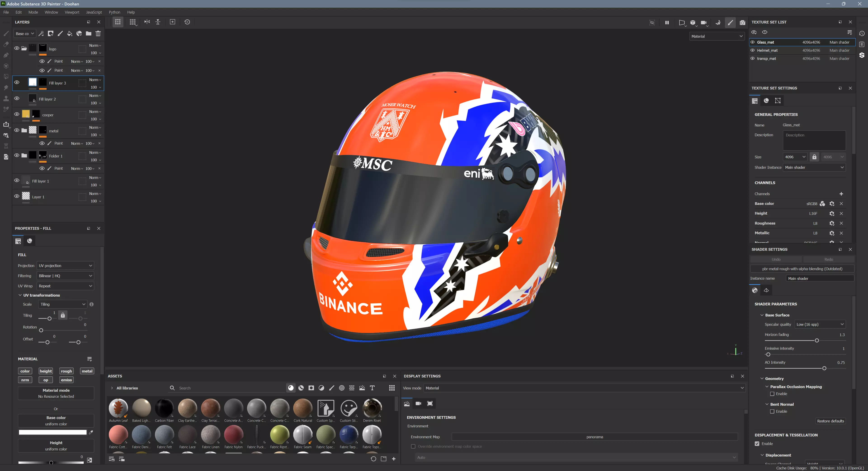
Task: Add effect using the magic wand icon
Action: 41,33
